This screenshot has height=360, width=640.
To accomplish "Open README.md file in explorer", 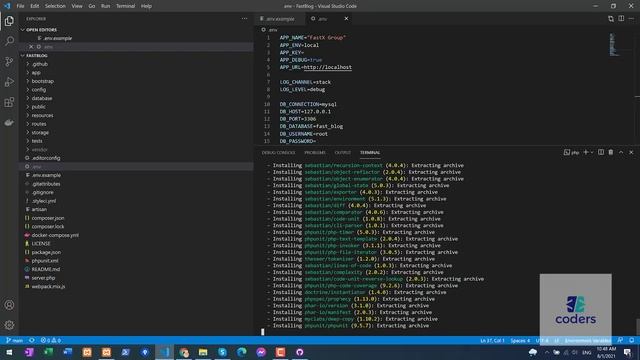I will click(x=46, y=269).
